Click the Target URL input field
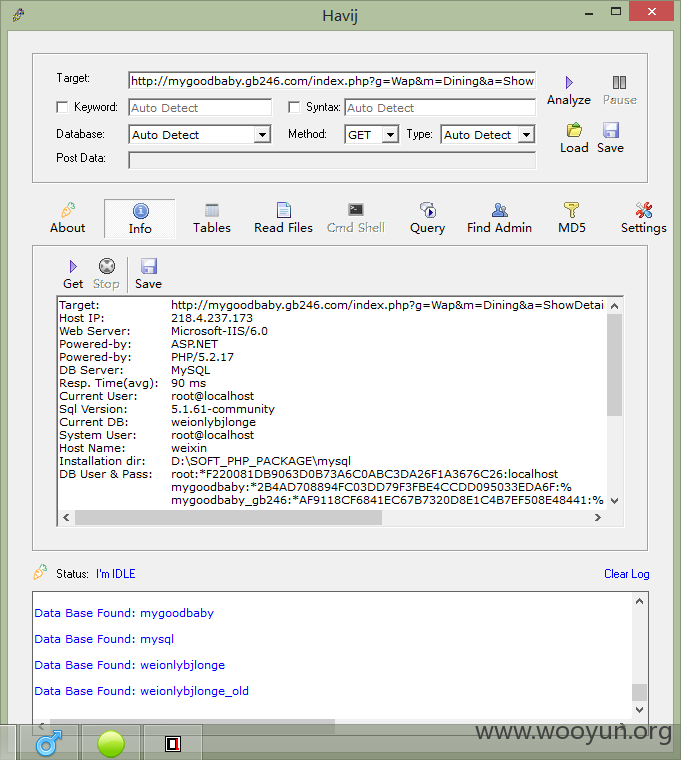The height and width of the screenshot is (760, 681). (332, 80)
